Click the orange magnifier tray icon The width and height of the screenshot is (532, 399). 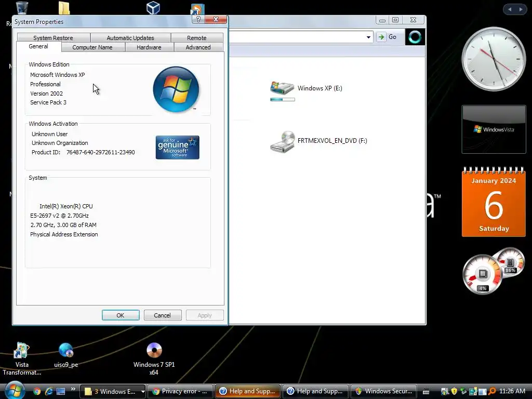tap(493, 392)
